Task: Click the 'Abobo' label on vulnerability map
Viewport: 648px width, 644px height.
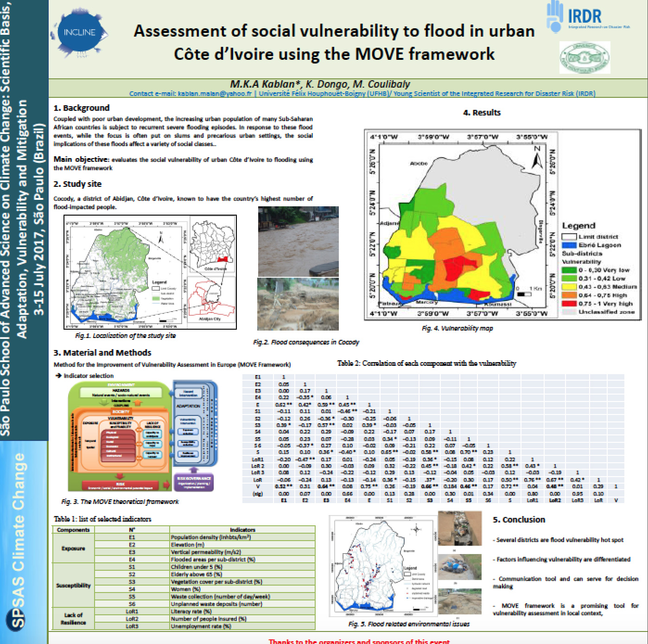Action: pyautogui.click(x=419, y=164)
